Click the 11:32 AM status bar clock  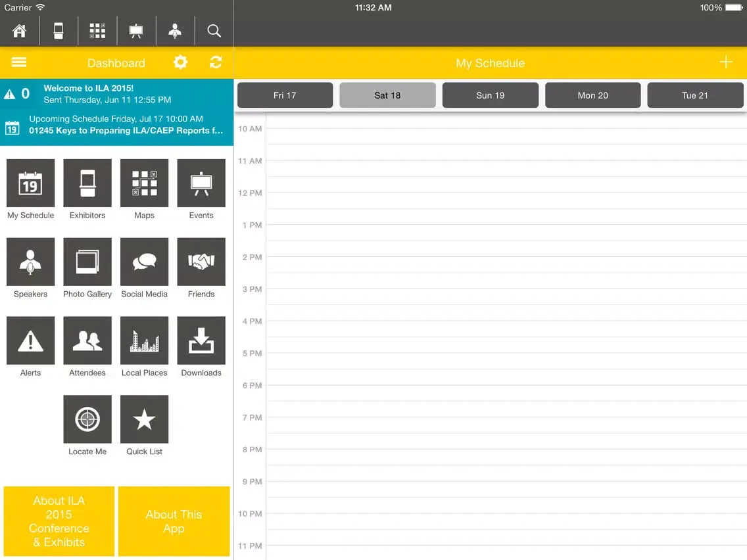(x=373, y=8)
